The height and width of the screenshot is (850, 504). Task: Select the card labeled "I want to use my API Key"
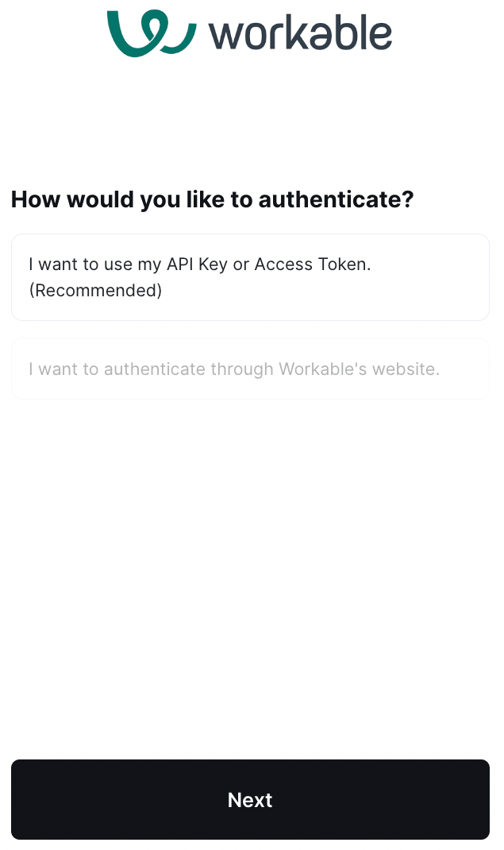point(250,277)
